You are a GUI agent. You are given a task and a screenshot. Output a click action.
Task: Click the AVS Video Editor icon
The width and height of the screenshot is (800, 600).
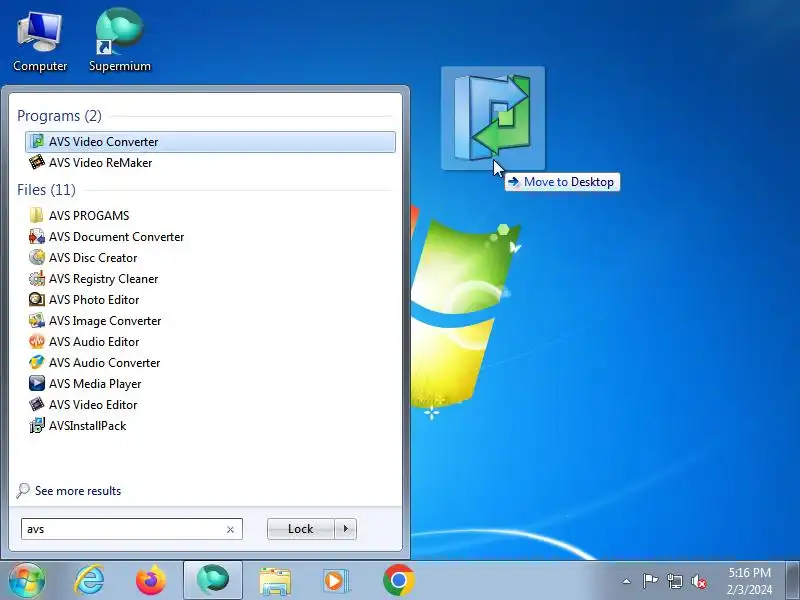pyautogui.click(x=37, y=404)
